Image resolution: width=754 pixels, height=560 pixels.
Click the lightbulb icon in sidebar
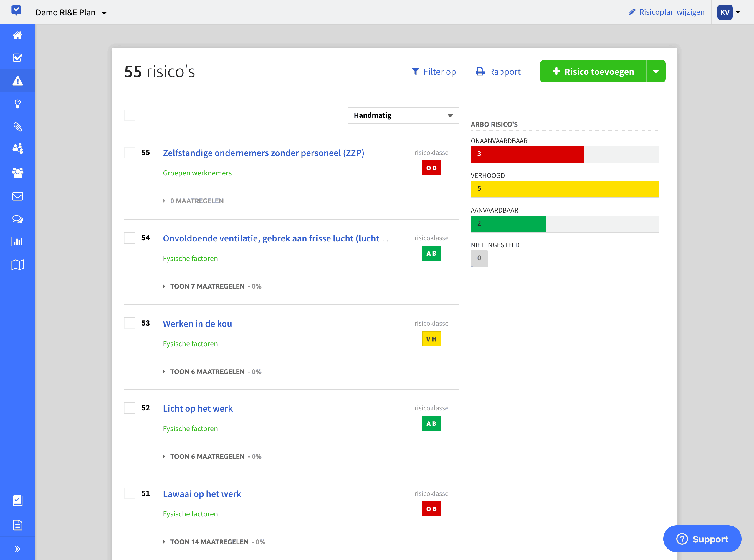17,104
